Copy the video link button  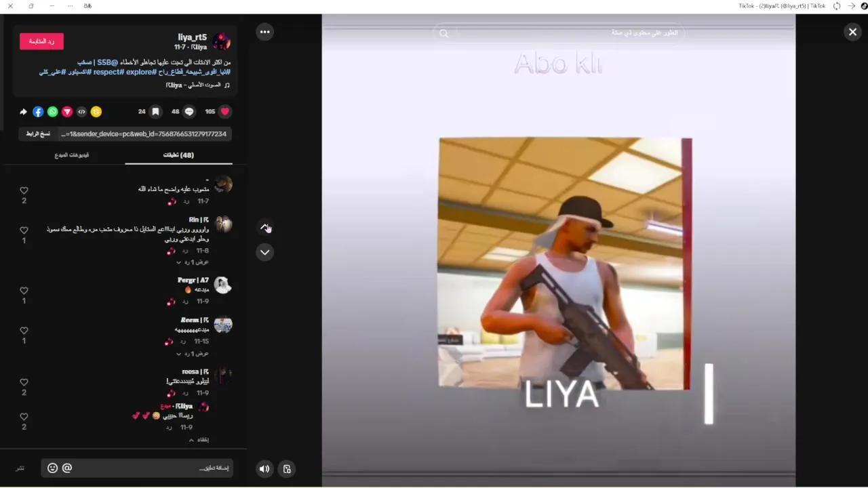pyautogui.click(x=38, y=134)
